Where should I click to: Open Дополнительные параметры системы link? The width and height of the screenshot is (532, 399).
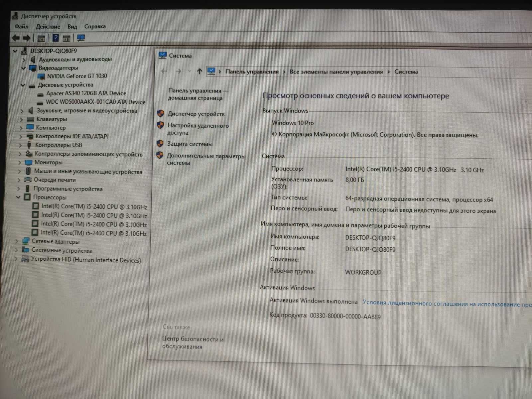coord(206,159)
